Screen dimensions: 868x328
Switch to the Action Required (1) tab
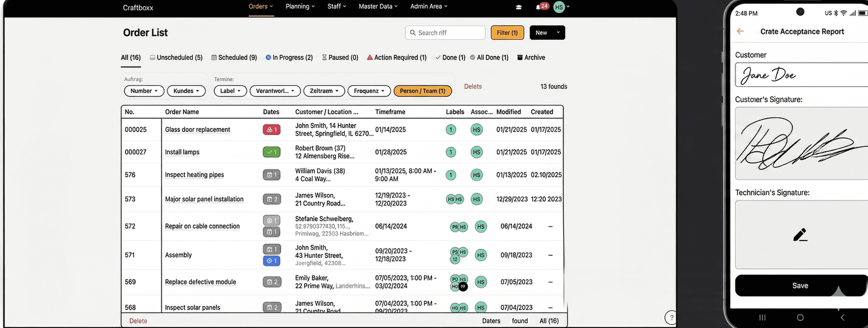tap(397, 58)
